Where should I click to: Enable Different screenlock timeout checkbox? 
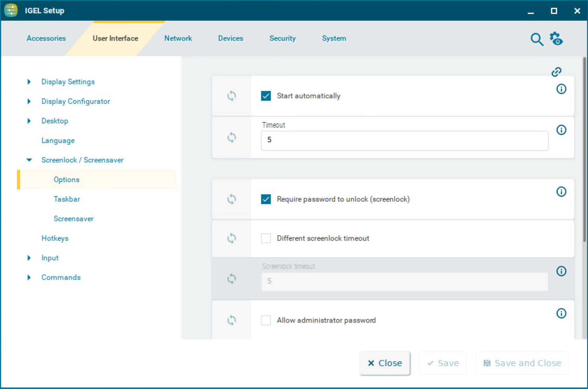[266, 238]
